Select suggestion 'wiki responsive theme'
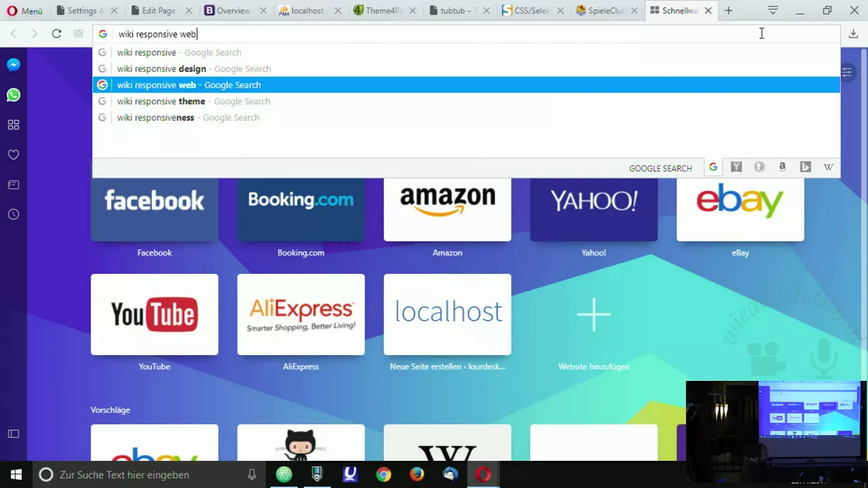 pos(466,101)
